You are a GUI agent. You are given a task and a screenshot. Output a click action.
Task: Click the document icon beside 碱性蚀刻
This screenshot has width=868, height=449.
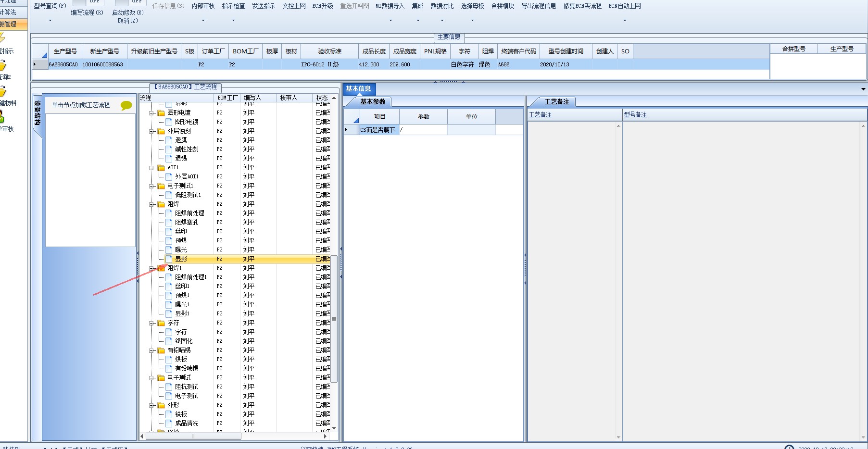(169, 149)
